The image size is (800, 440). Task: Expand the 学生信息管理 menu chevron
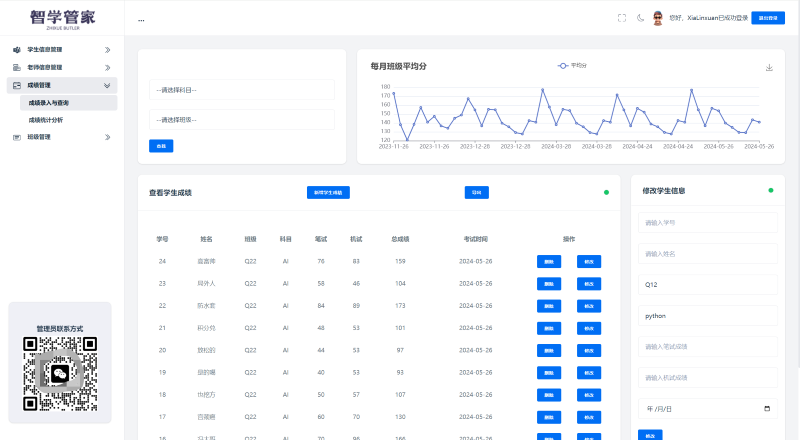coord(107,49)
